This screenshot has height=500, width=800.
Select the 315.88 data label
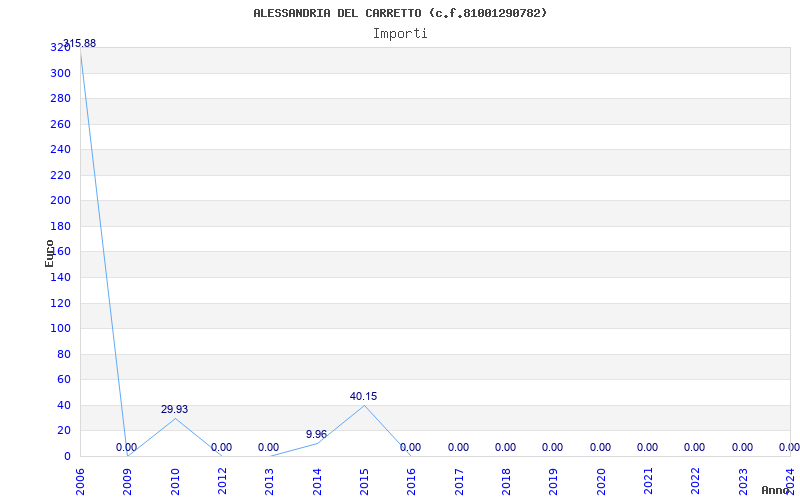click(80, 43)
